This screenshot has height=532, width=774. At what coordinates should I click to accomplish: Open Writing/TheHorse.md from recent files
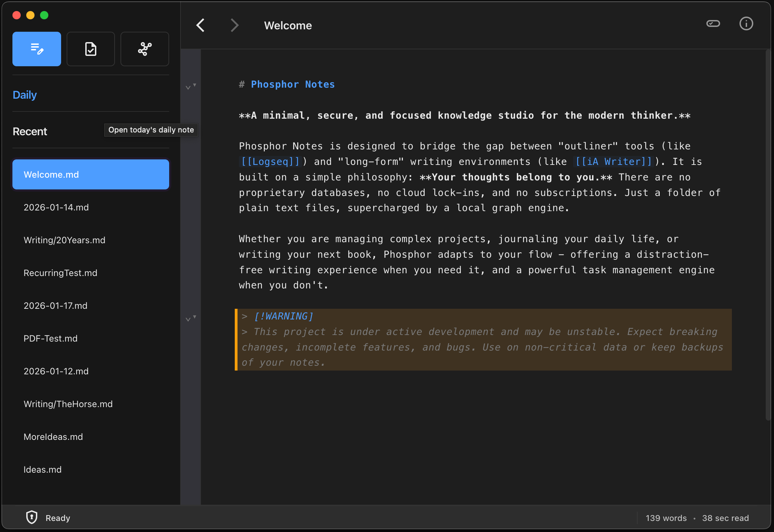point(68,404)
